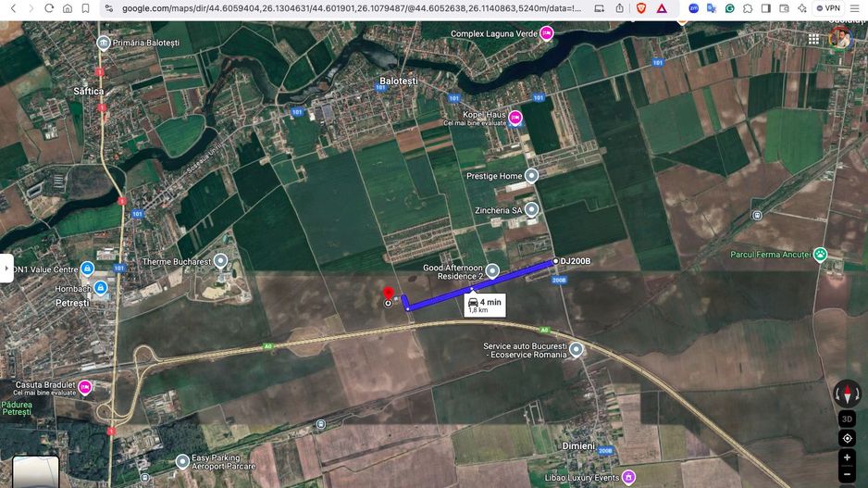This screenshot has width=868, height=488.
Task: Open the Grammarly extension
Action: 729,8
